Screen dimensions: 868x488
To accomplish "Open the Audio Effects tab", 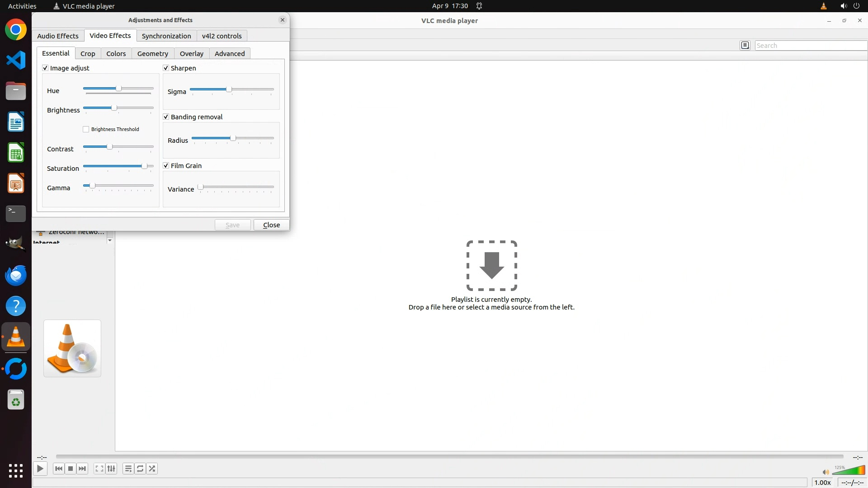I will coord(57,36).
